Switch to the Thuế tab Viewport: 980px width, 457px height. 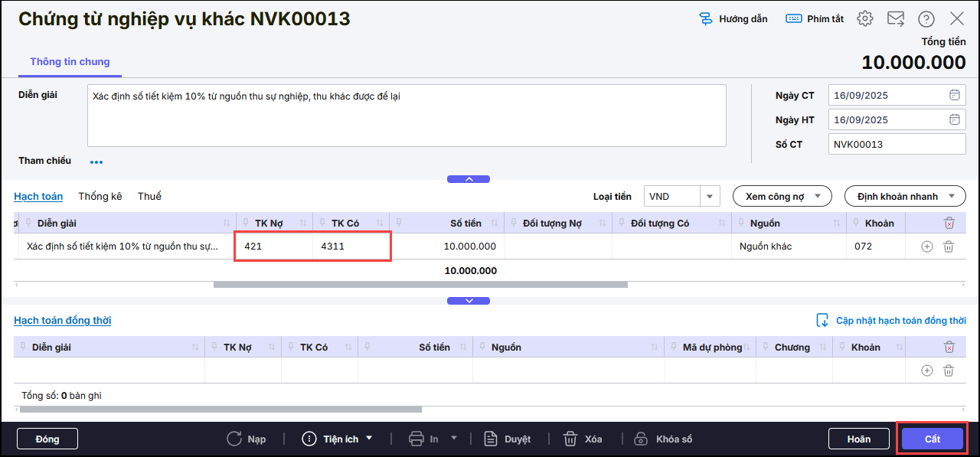149,197
